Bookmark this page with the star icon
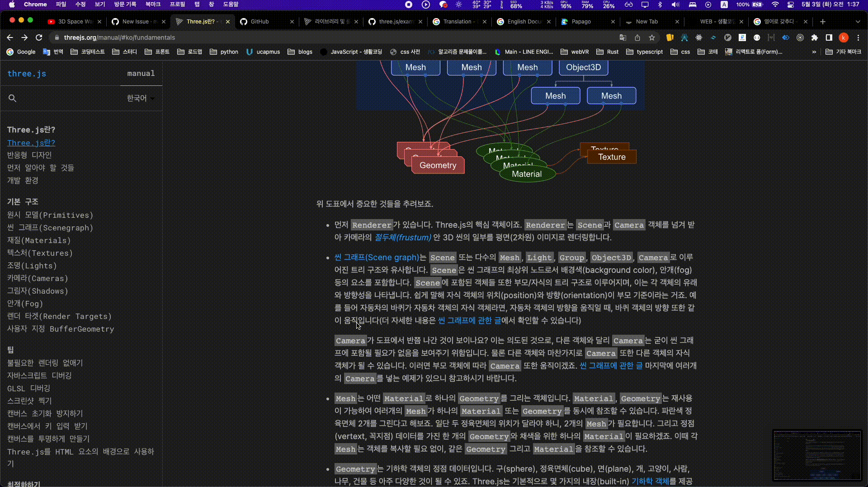Viewport: 868px width, 487px height. (652, 37)
